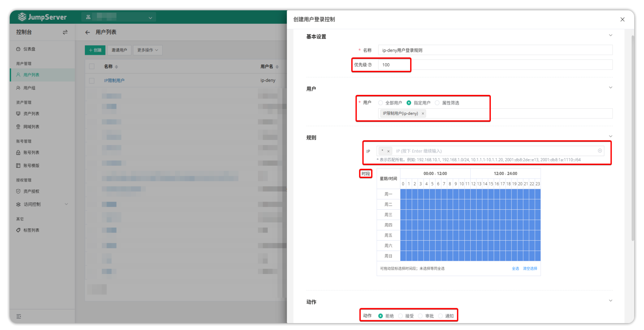The width and height of the screenshot is (644, 330).
Task: Select the 全部用户 radio option
Action: coord(380,103)
